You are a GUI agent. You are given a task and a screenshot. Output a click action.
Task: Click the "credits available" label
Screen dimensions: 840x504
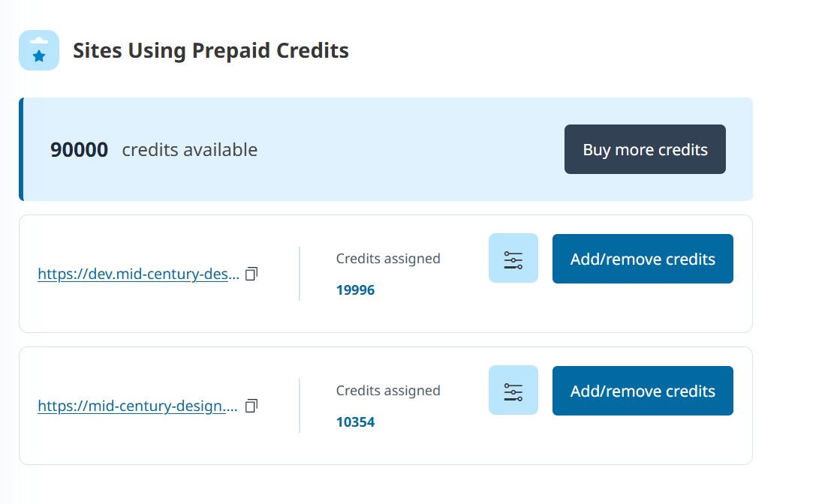coord(190,150)
